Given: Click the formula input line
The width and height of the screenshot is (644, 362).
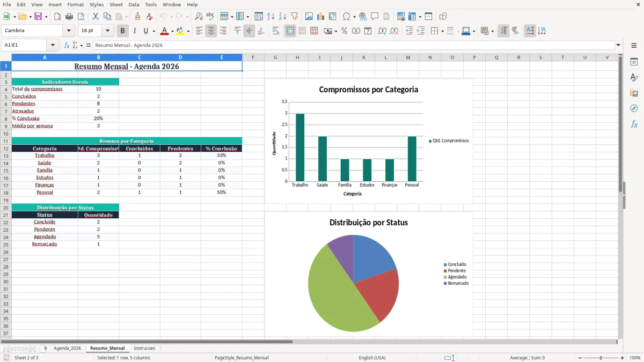Looking at the screenshot, I should (x=354, y=46).
